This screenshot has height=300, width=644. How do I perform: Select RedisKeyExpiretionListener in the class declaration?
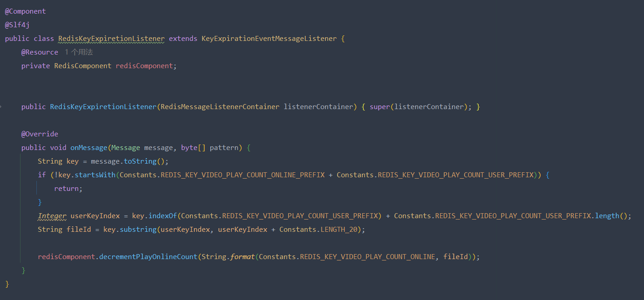click(x=112, y=39)
